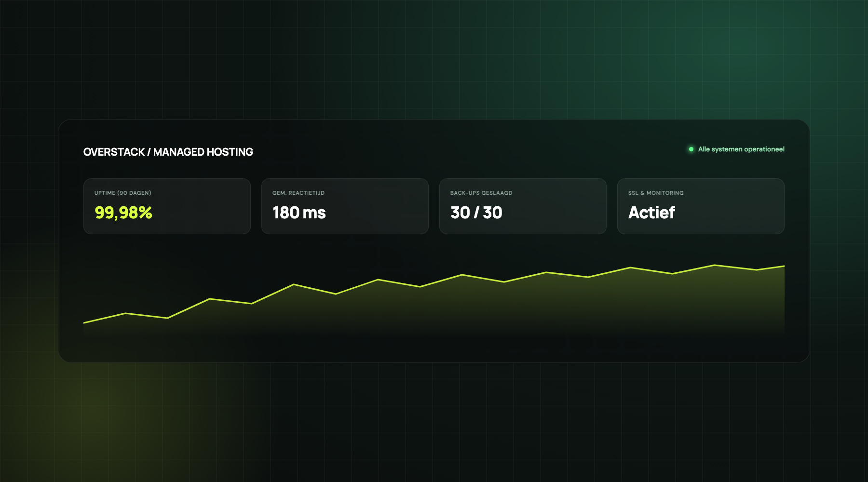Click the 'SSL & MONITORING' label

[x=656, y=193]
